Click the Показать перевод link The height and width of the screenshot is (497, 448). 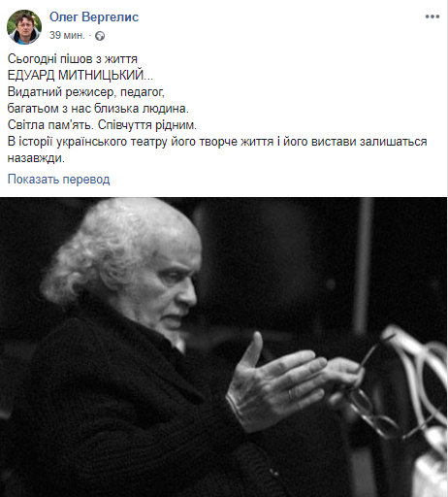click(58, 179)
